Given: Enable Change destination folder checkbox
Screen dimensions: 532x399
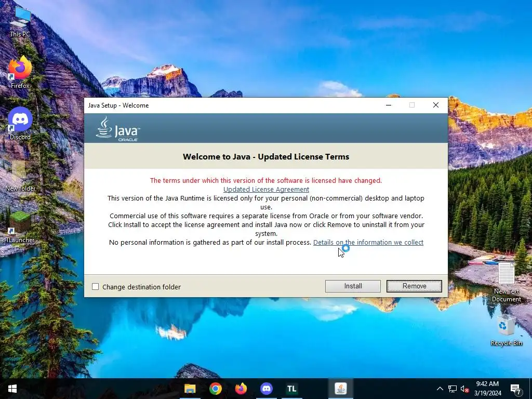Looking at the screenshot, I should tap(96, 287).
